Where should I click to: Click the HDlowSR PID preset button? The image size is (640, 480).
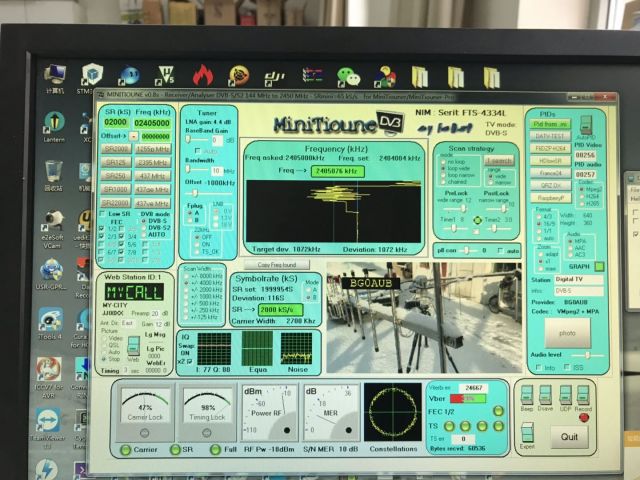[x=550, y=161]
